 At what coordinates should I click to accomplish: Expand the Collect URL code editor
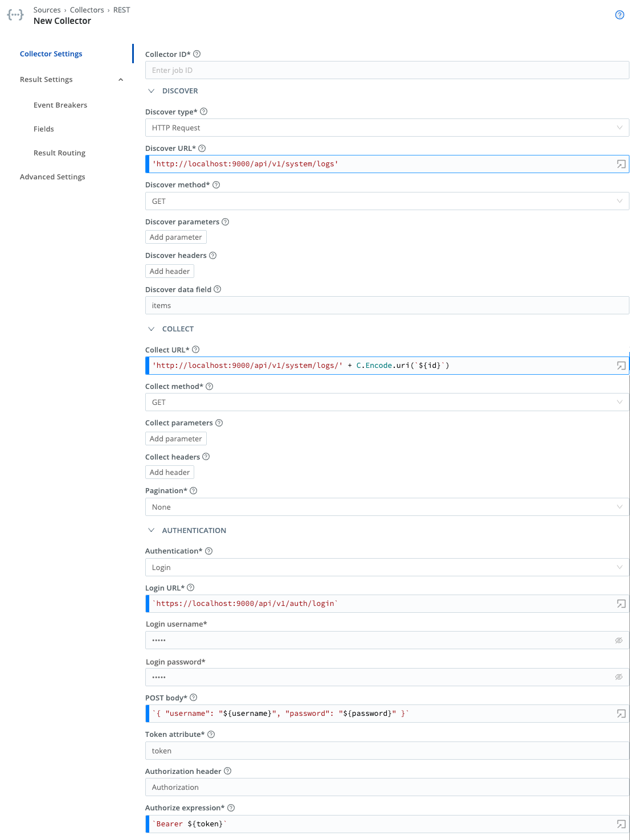pyautogui.click(x=620, y=366)
